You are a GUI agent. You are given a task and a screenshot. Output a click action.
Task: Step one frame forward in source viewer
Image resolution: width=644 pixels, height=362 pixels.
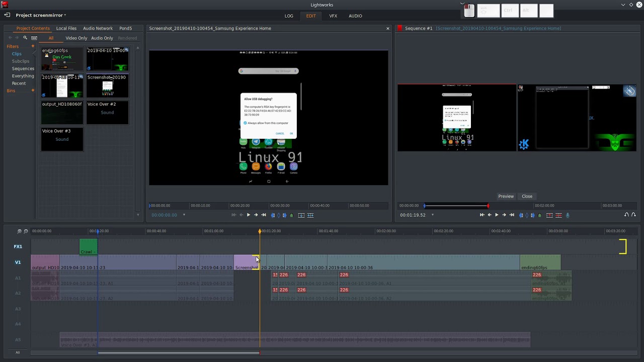tap(256, 215)
